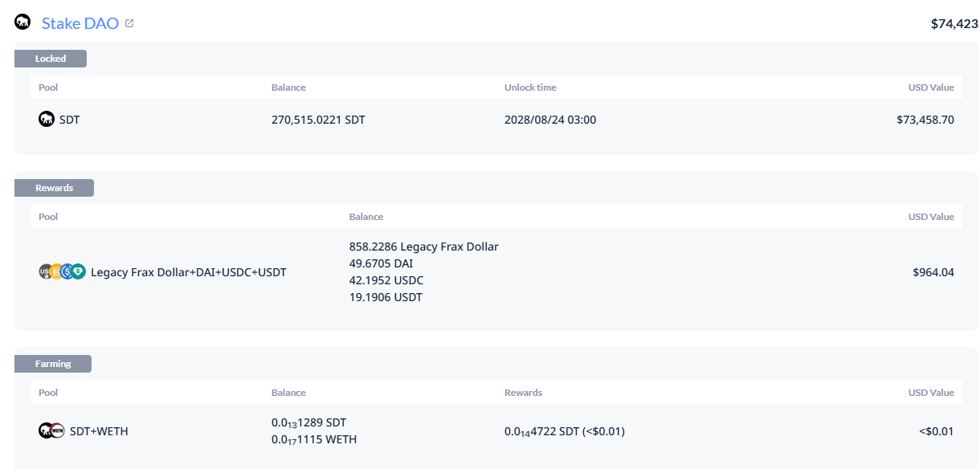Image resolution: width=980 pixels, height=469 pixels.
Task: Click the Legacy Frax Dollar token icon
Action: coord(45,272)
